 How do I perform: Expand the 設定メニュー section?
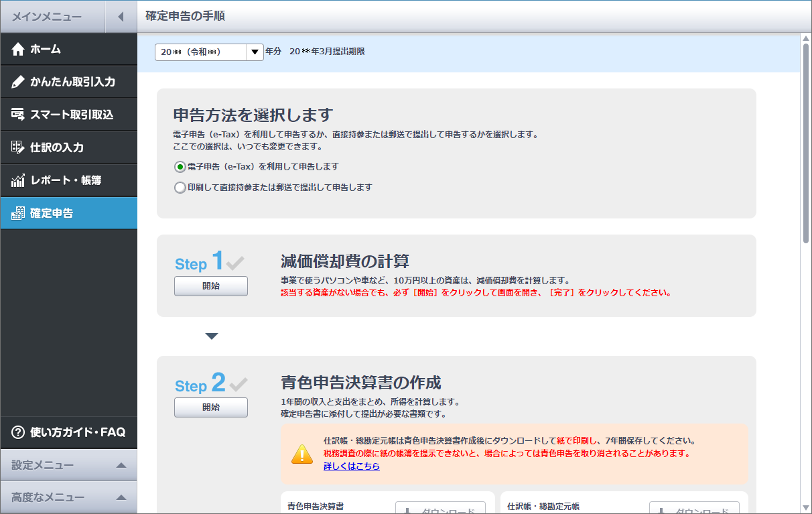coord(121,465)
